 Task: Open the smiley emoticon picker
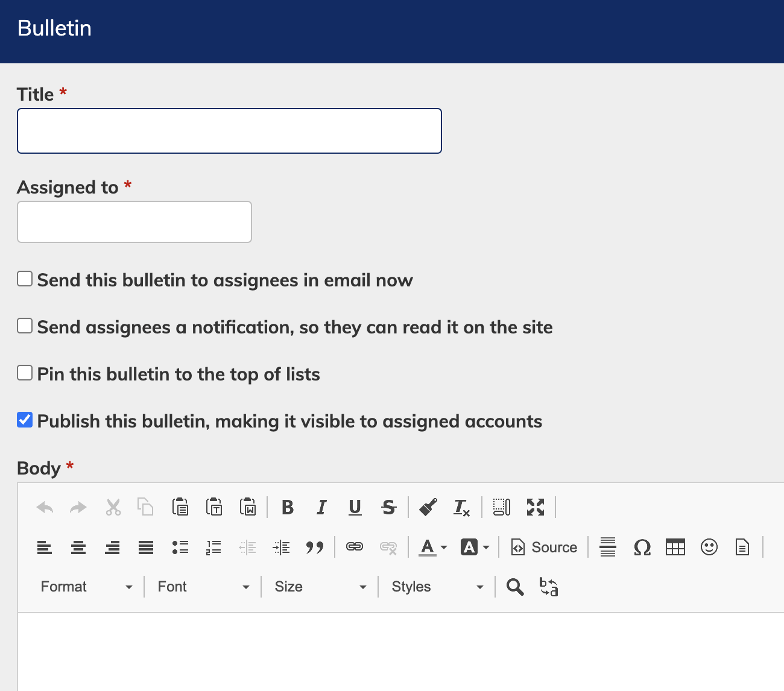(709, 547)
